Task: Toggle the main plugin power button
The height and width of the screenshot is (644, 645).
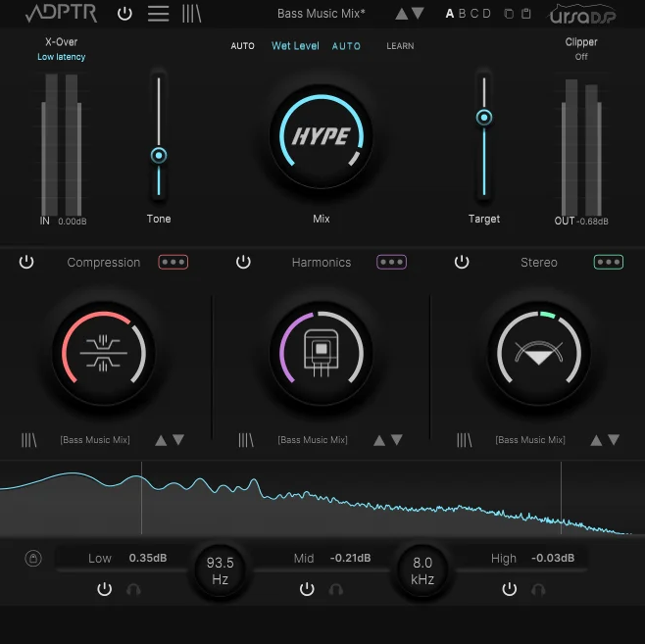Action: point(124,14)
